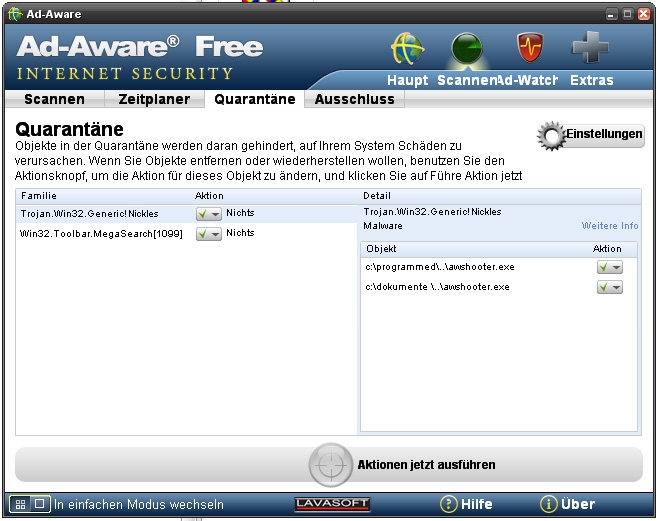Click the Malware label in Detail

click(x=382, y=226)
